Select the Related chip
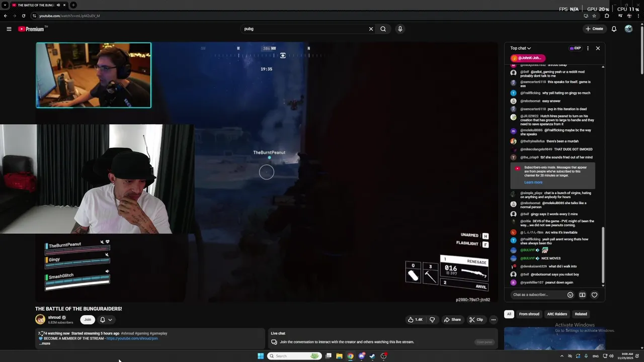 pyautogui.click(x=581, y=314)
